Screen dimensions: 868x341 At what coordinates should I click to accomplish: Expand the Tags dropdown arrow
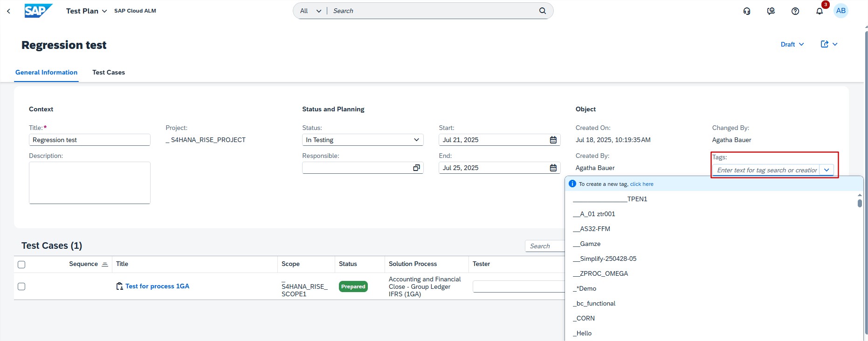[x=826, y=170]
